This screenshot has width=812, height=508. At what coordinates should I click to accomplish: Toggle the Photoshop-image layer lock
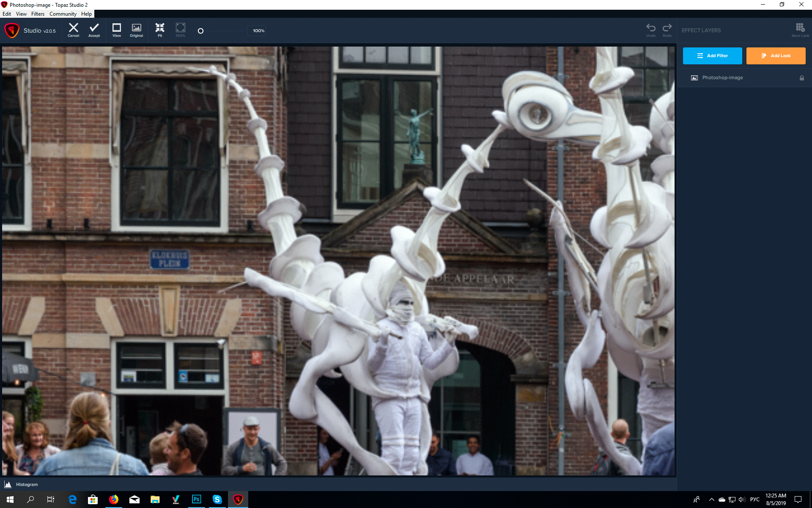(x=801, y=78)
